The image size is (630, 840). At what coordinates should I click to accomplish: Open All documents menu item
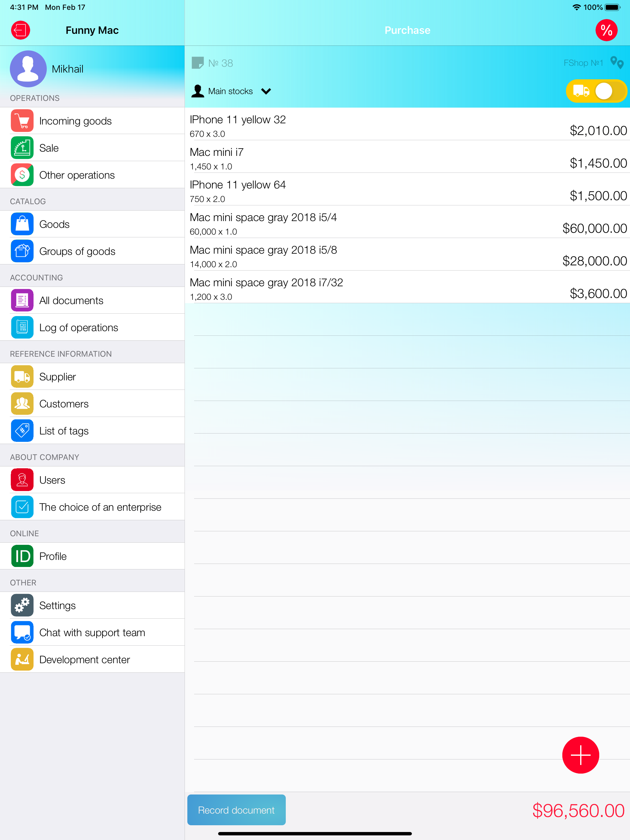click(71, 300)
